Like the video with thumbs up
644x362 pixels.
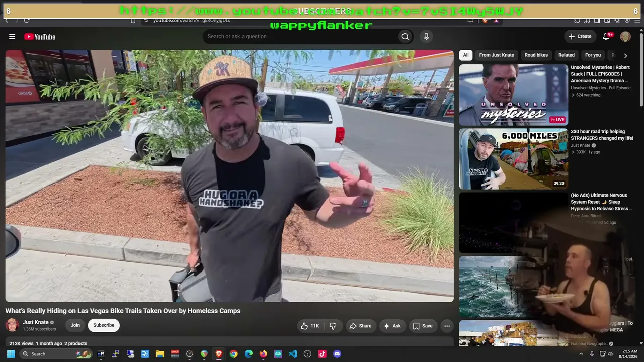click(310, 326)
